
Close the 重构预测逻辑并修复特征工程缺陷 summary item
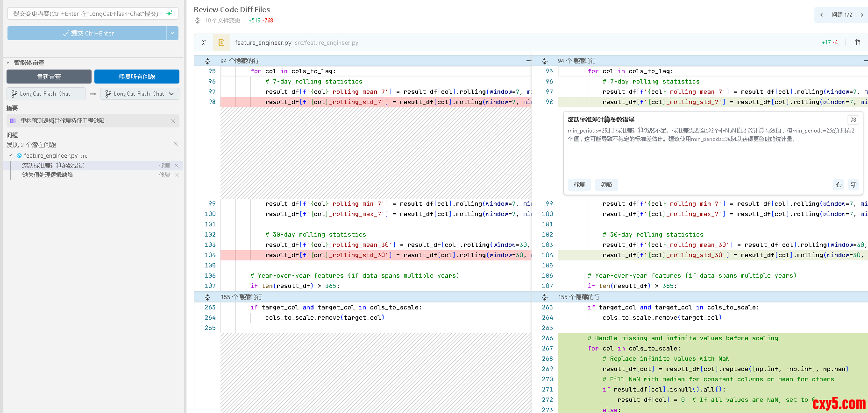click(x=173, y=121)
